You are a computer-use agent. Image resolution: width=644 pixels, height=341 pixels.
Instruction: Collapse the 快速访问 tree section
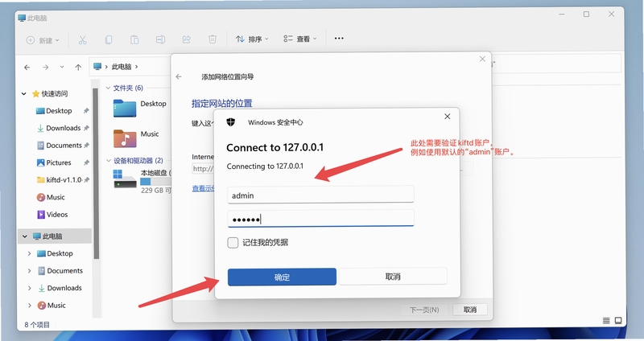[24, 94]
